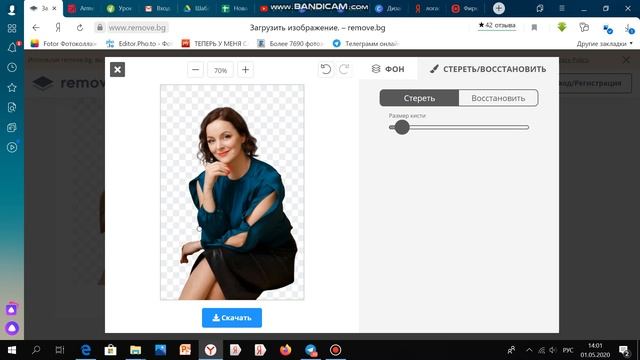Switch the РУС input language

[568, 350]
